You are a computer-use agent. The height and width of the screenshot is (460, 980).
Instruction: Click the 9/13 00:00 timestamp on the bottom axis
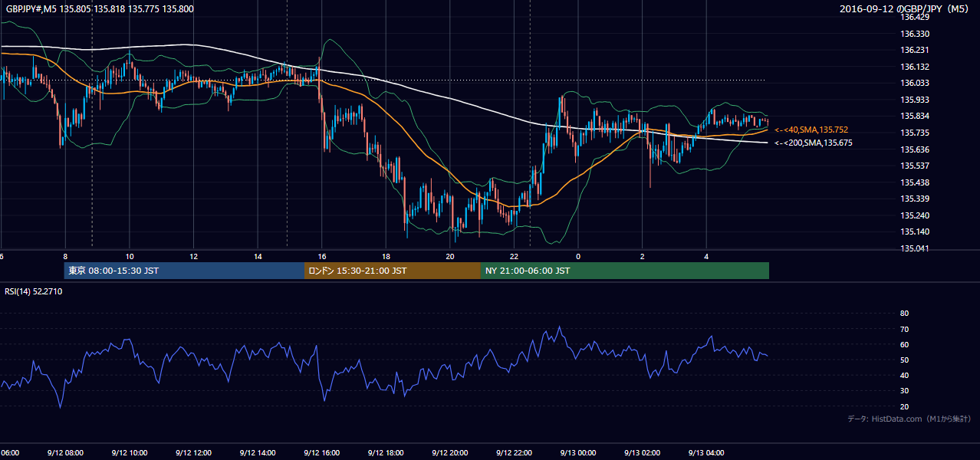(x=577, y=452)
